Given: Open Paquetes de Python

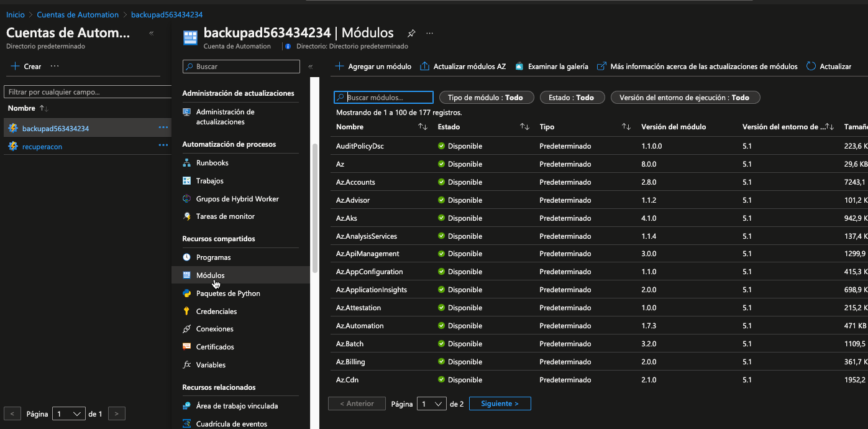Looking at the screenshot, I should [x=227, y=293].
